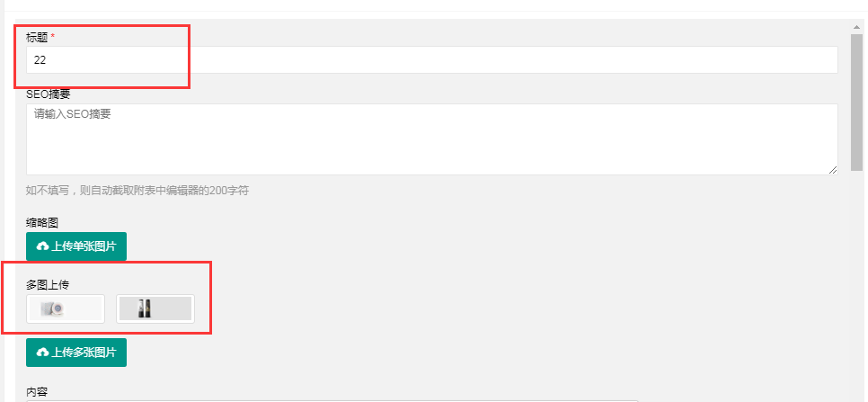Focus the SEO摘要 text area
This screenshot has height=402, width=868.
click(x=432, y=139)
